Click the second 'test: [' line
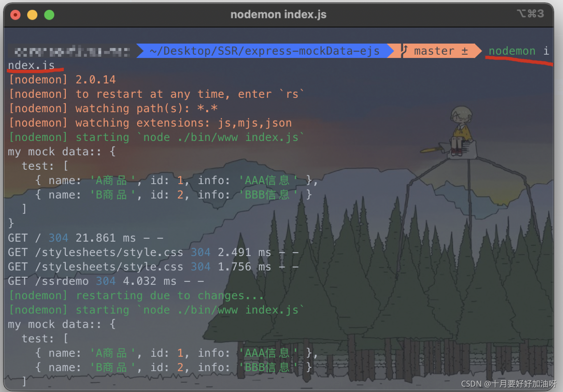Image resolution: width=563 pixels, height=392 pixels. point(45,339)
